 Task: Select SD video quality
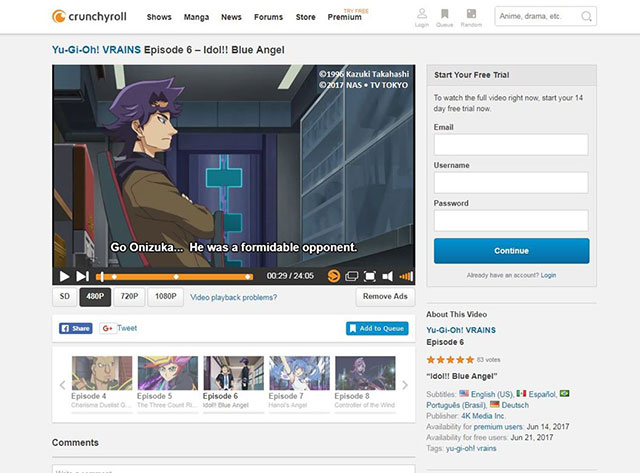(x=64, y=297)
